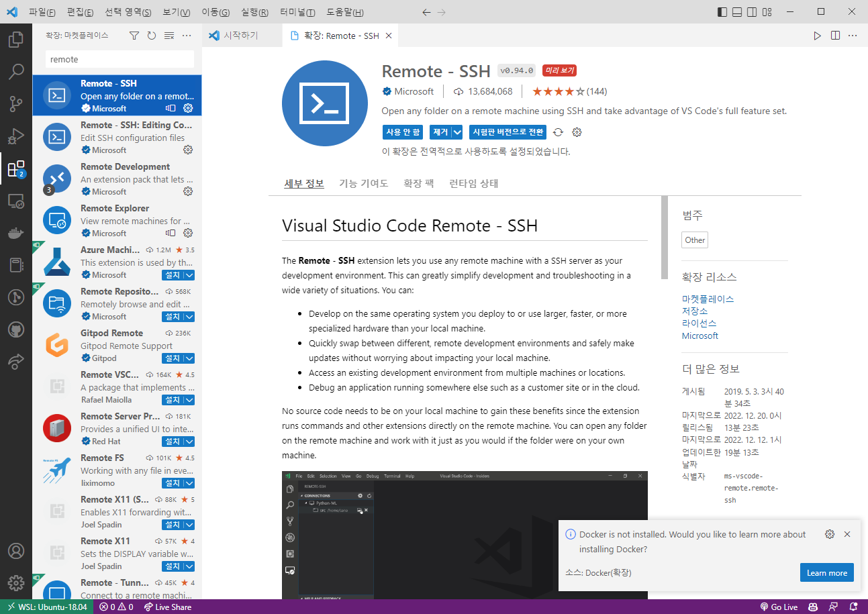Open the 편집(E) menu
The width and height of the screenshot is (868, 614).
(81, 12)
